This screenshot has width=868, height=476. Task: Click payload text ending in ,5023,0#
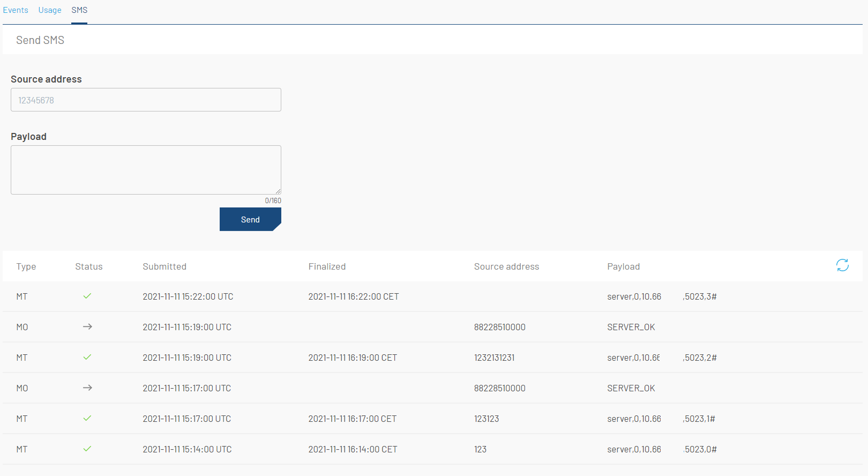pyautogui.click(x=662, y=449)
